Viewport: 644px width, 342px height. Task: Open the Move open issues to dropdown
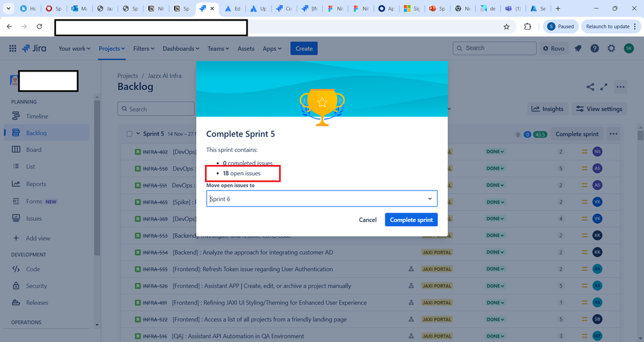coord(322,199)
